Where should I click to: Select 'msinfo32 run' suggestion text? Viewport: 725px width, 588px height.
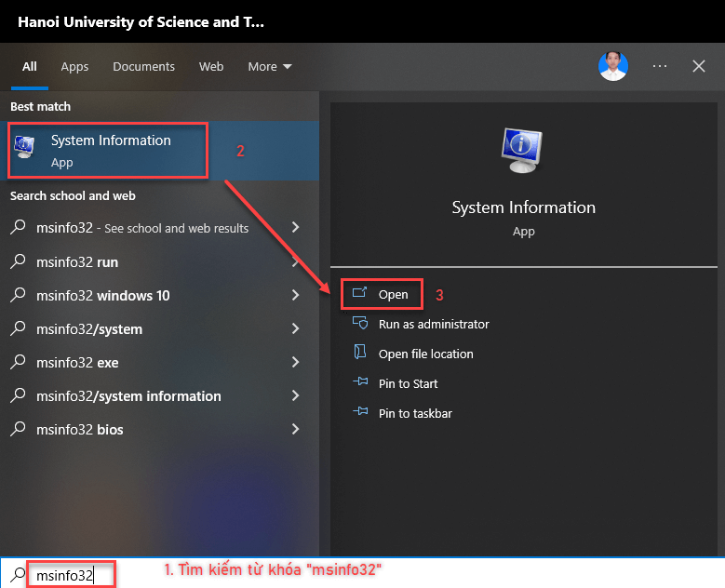pyautogui.click(x=77, y=262)
